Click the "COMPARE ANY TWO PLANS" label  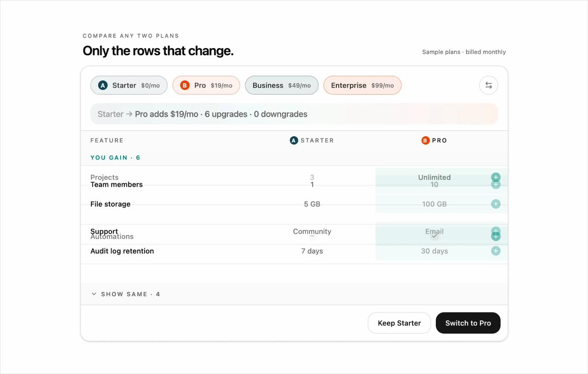point(131,36)
